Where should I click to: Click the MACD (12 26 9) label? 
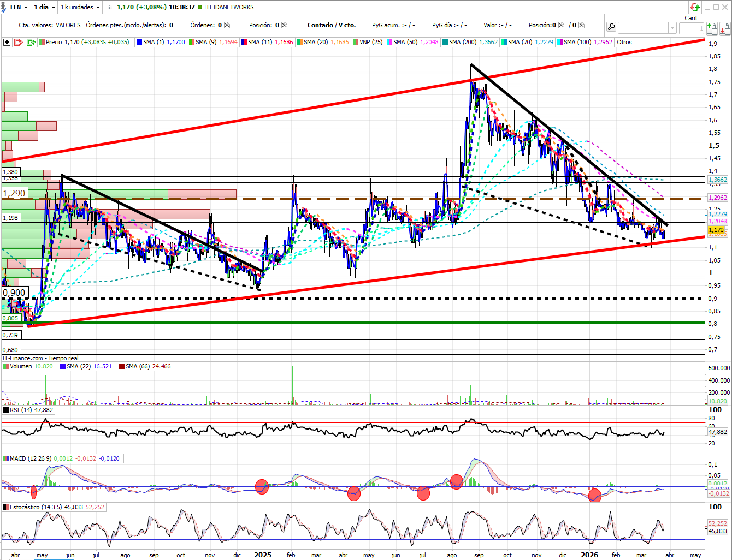tap(30, 458)
